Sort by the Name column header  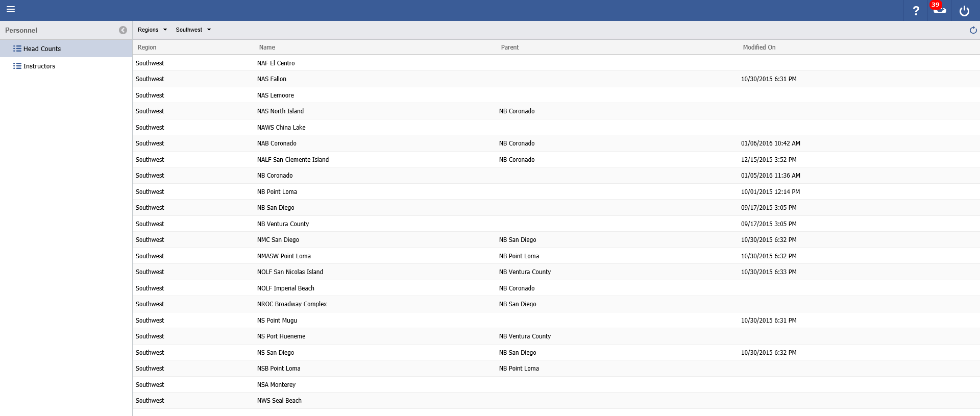click(x=267, y=47)
